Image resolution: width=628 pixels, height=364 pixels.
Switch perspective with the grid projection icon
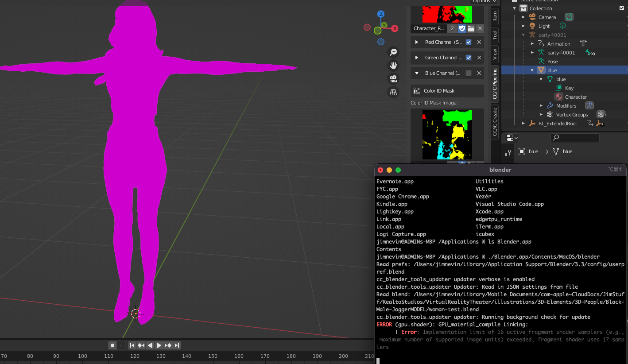[393, 92]
